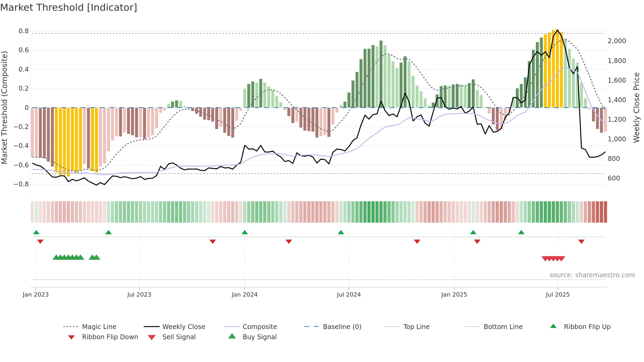Click the ribbon flip up marker at Jan 2024

coord(245,232)
